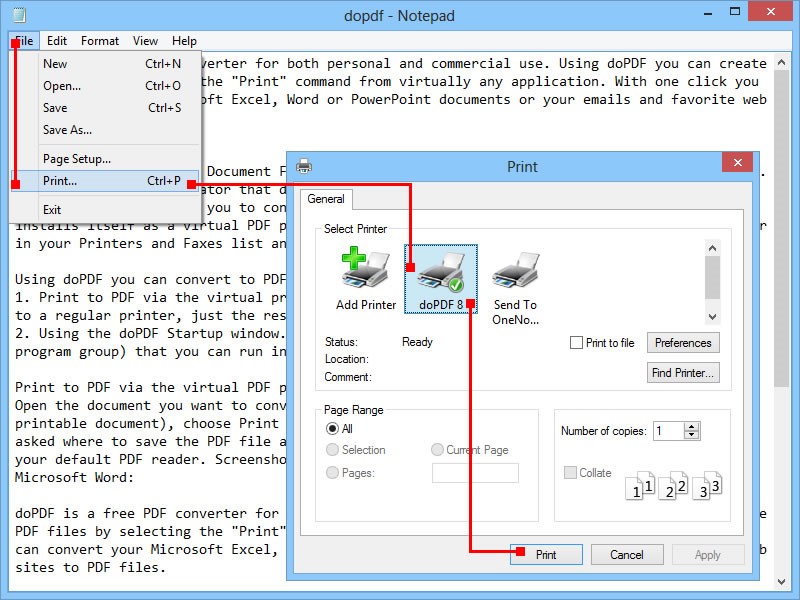Image resolution: width=800 pixels, height=600 pixels.
Task: Choose the doPDF 8 printer
Action: [x=441, y=279]
